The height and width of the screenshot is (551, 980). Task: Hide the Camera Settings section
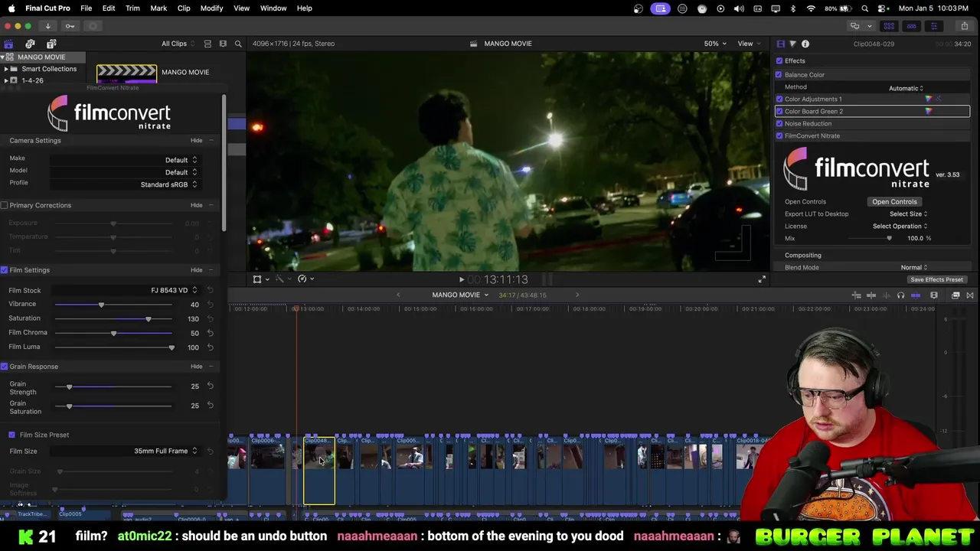[197, 141]
